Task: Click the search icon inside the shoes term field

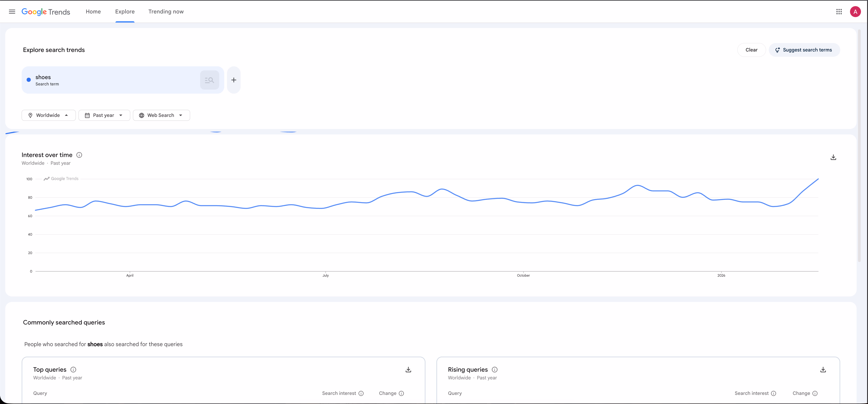Action: tap(209, 80)
